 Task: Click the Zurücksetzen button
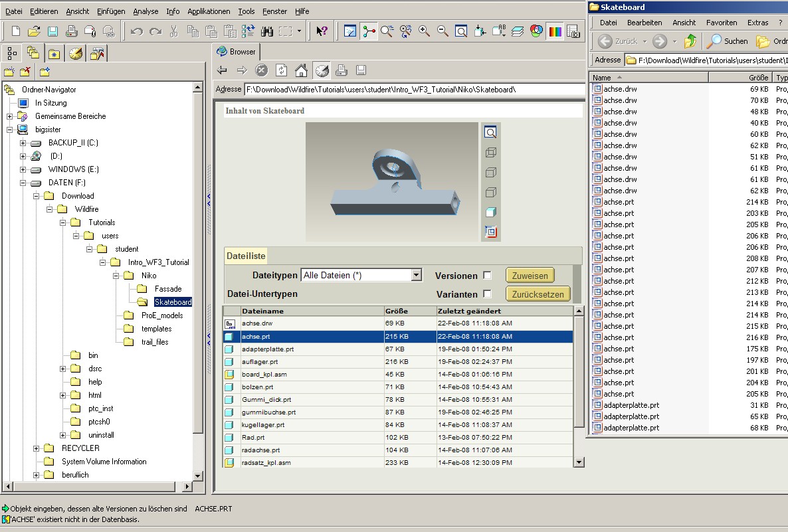538,294
